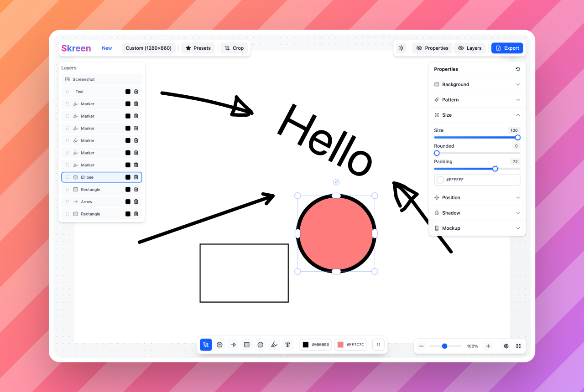Click the Text layer drag handle
The width and height of the screenshot is (584, 392).
tap(68, 92)
